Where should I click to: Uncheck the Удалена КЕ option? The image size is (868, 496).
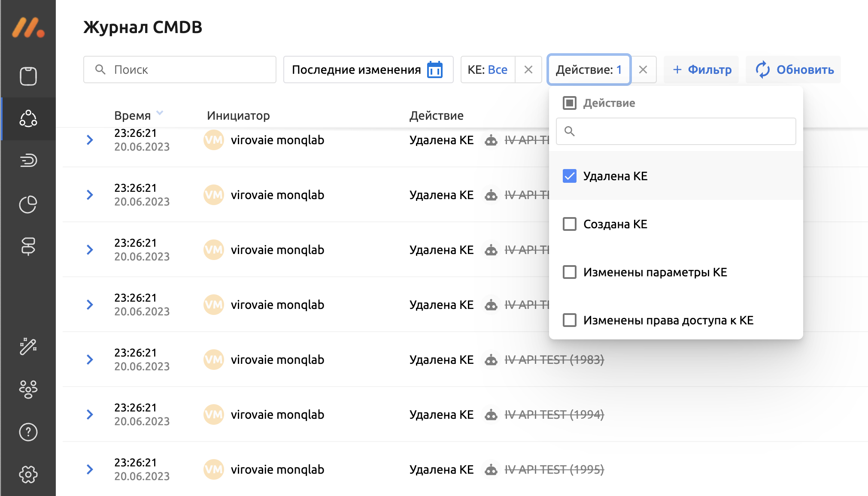(570, 176)
